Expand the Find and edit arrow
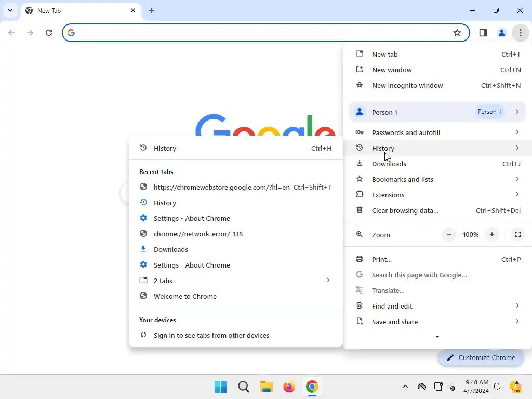This screenshot has height=399, width=532. 517,305
